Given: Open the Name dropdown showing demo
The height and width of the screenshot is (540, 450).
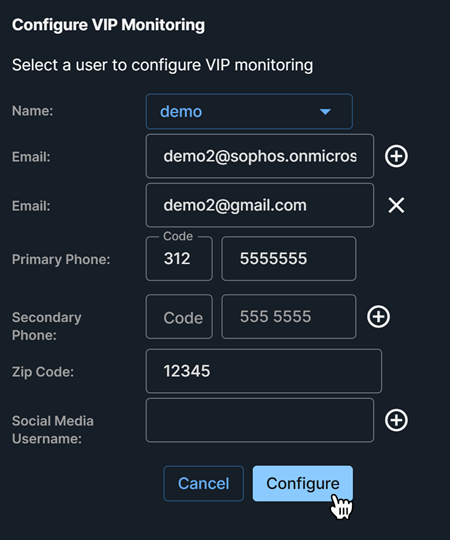Looking at the screenshot, I should pyautogui.click(x=249, y=112).
